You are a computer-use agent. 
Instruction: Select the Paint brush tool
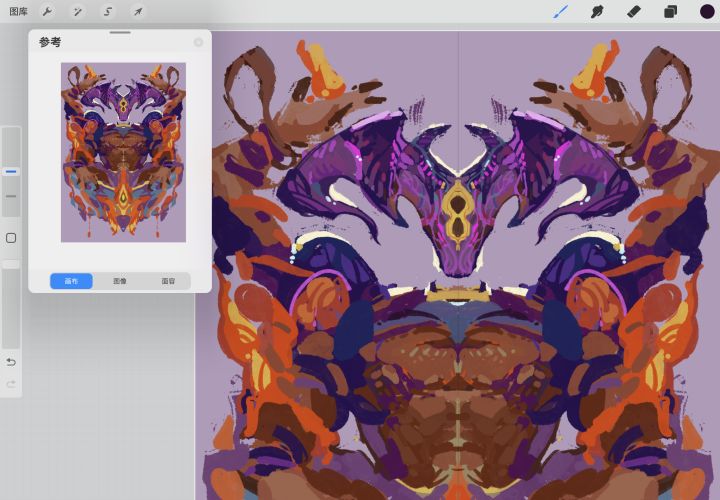tap(561, 12)
